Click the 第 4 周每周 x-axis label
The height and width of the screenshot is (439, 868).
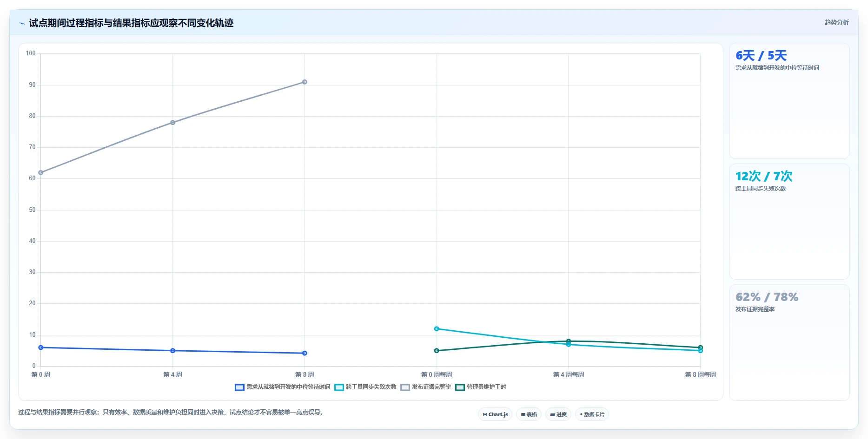coord(568,374)
